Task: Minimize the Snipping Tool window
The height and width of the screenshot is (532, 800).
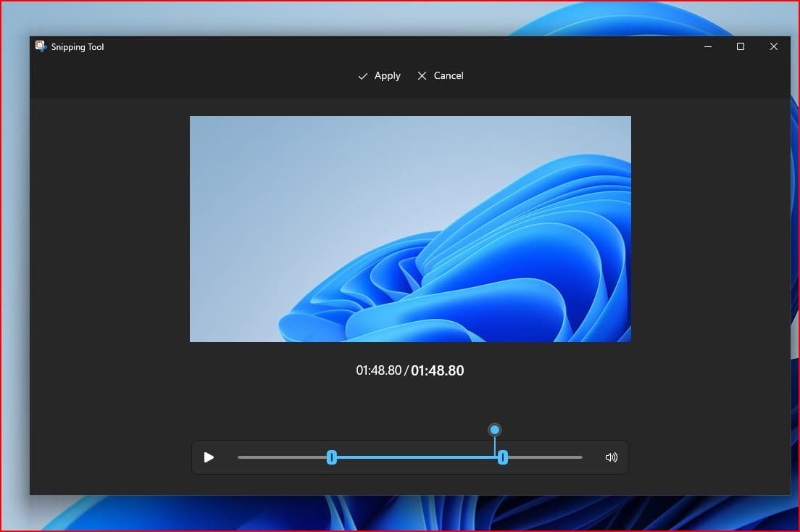Action: pos(707,46)
